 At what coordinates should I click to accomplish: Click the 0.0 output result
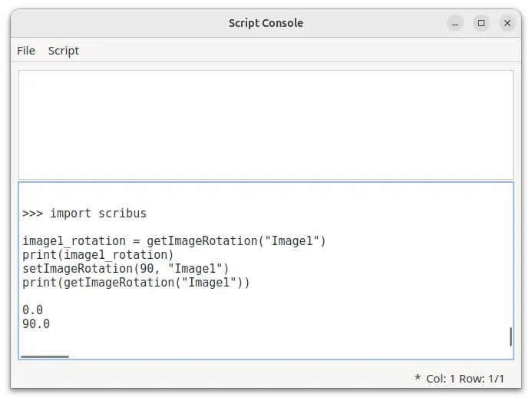pyautogui.click(x=33, y=310)
